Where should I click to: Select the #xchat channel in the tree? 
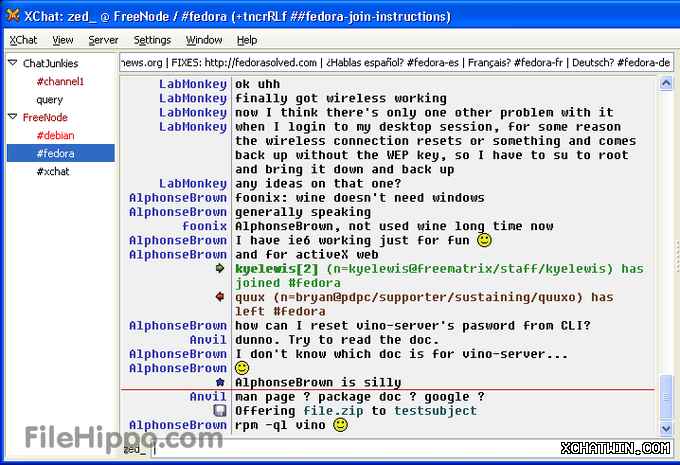coord(53,171)
